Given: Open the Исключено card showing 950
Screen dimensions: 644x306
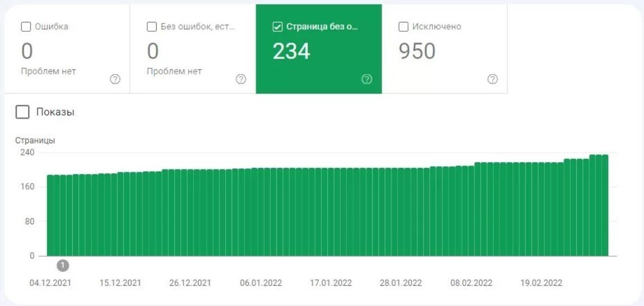Looking at the screenshot, I should click(417, 51).
